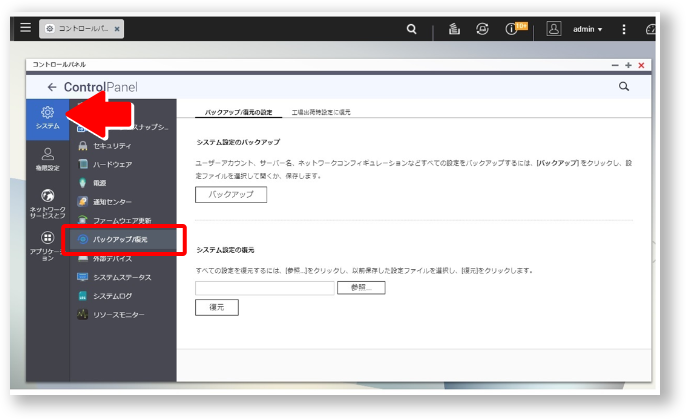Open ファームウェア更新

point(123,220)
